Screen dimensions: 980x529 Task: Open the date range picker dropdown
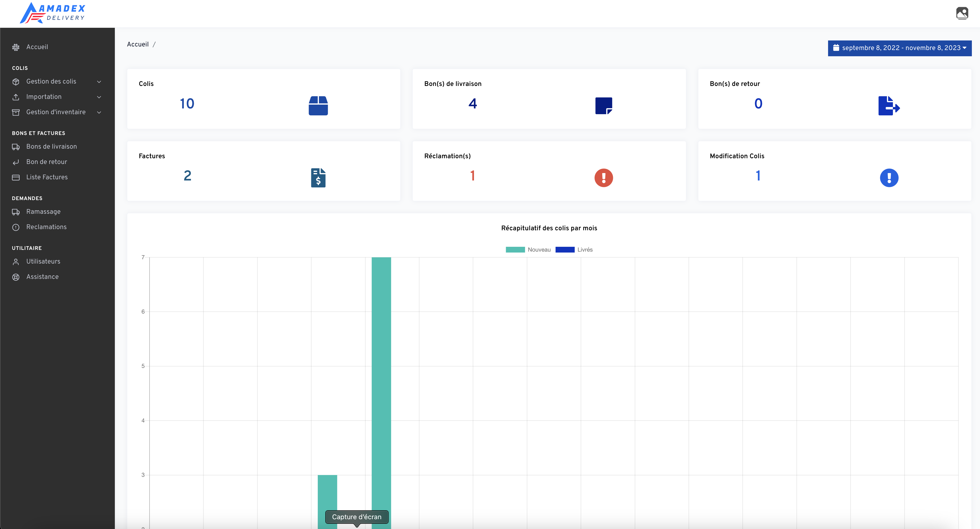[x=899, y=48]
